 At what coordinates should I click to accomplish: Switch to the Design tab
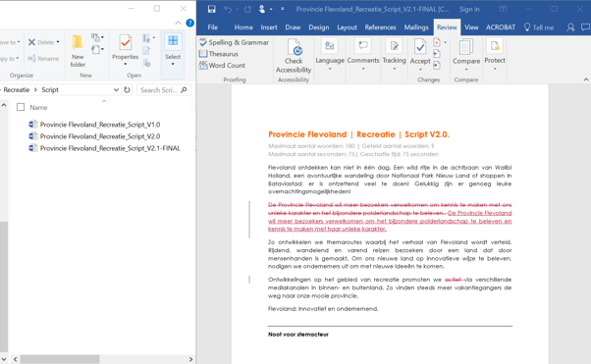[319, 27]
